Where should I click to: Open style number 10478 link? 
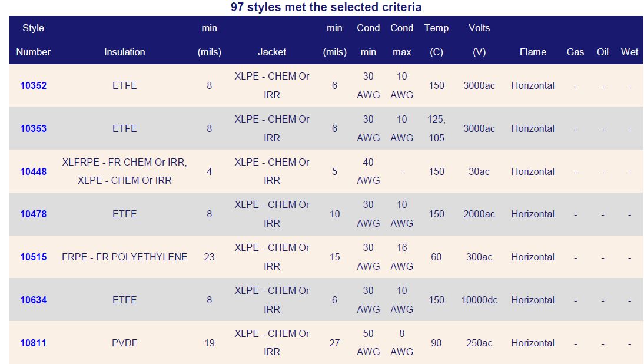34,214
